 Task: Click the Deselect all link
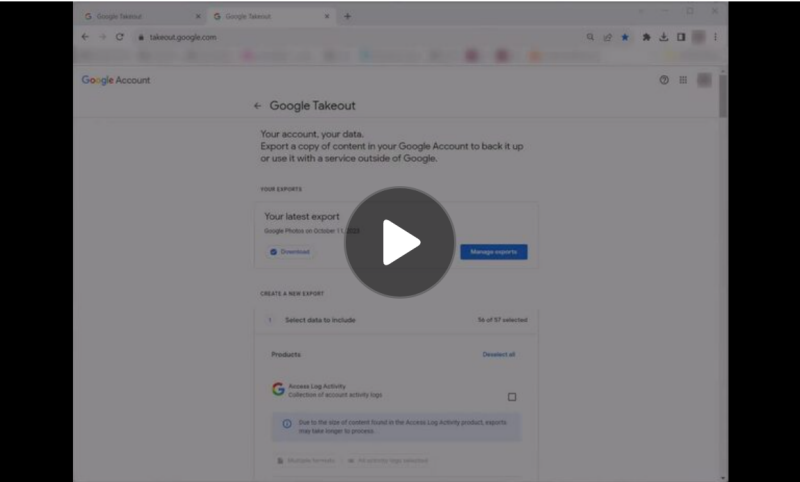click(x=498, y=354)
